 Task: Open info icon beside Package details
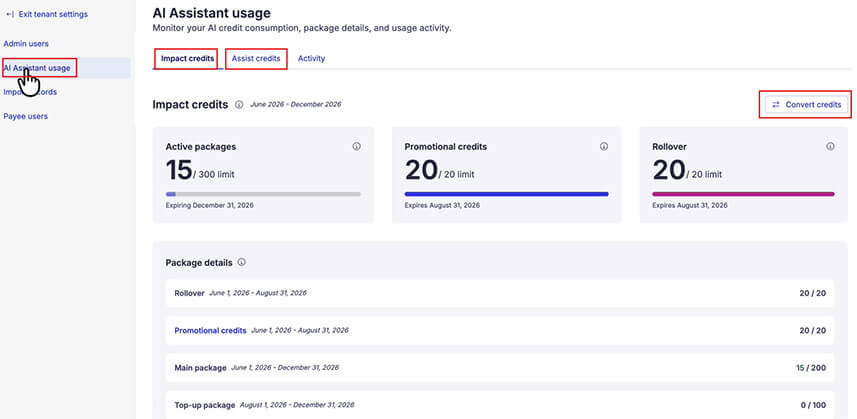(x=242, y=262)
